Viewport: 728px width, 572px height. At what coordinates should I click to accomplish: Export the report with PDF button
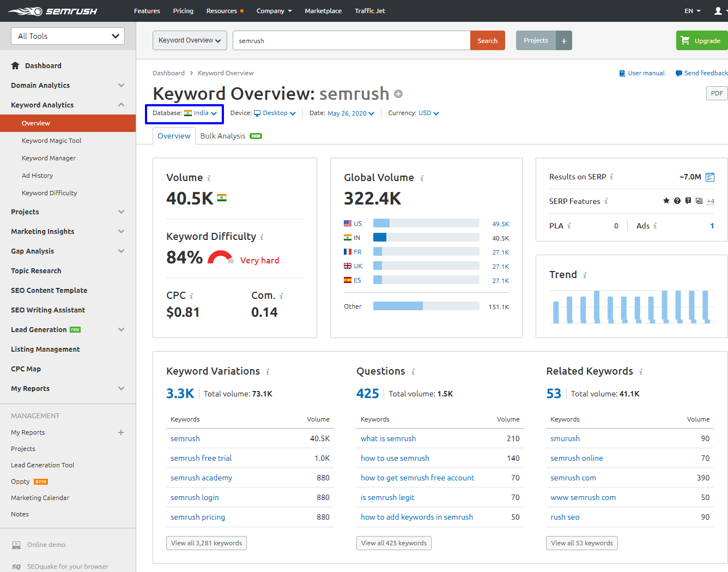point(717,93)
